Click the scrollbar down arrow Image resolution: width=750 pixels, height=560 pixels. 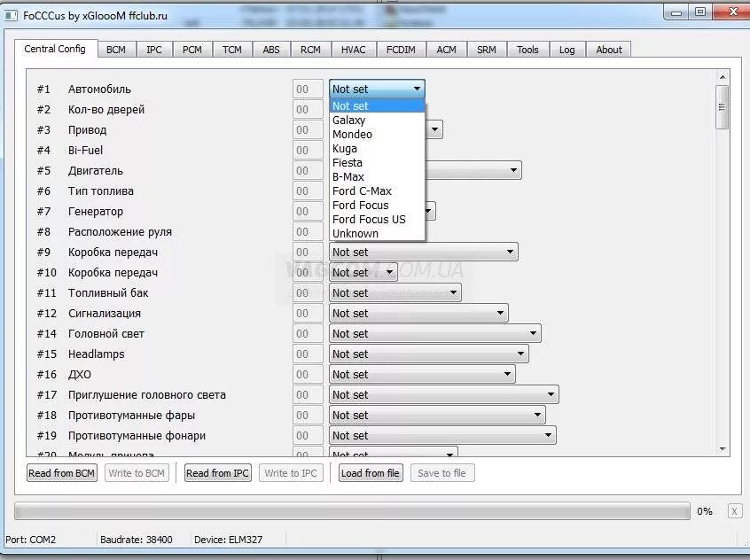[x=723, y=449]
